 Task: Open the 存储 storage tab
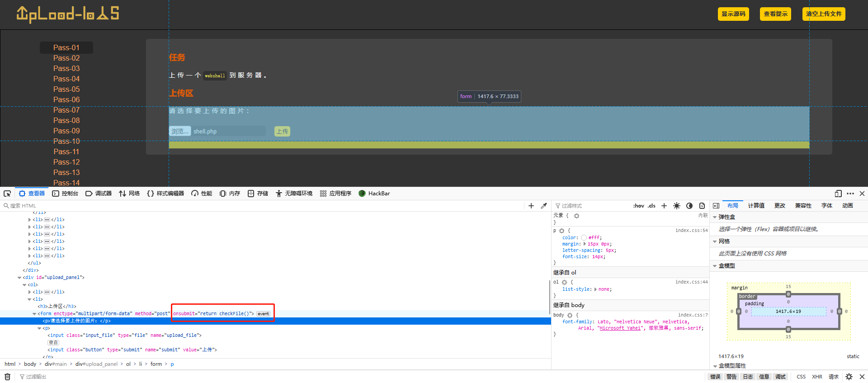click(x=258, y=194)
